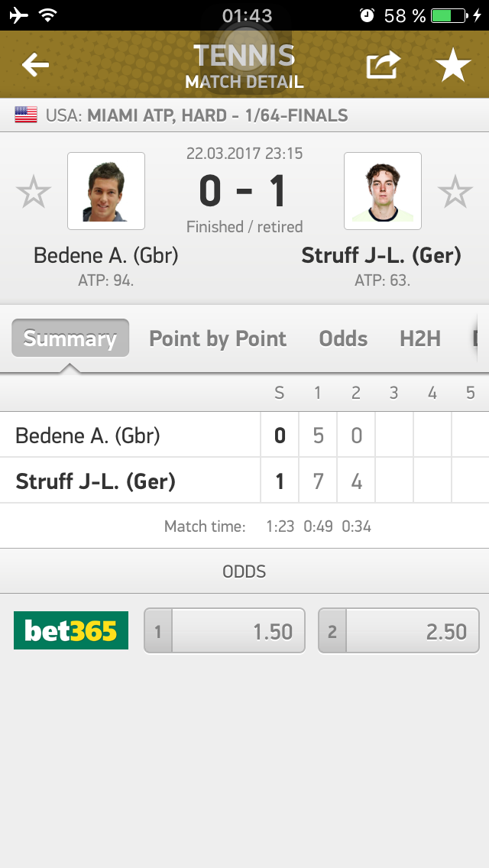This screenshot has height=868, width=489.
Task: Select the Summary tab
Action: (x=70, y=338)
